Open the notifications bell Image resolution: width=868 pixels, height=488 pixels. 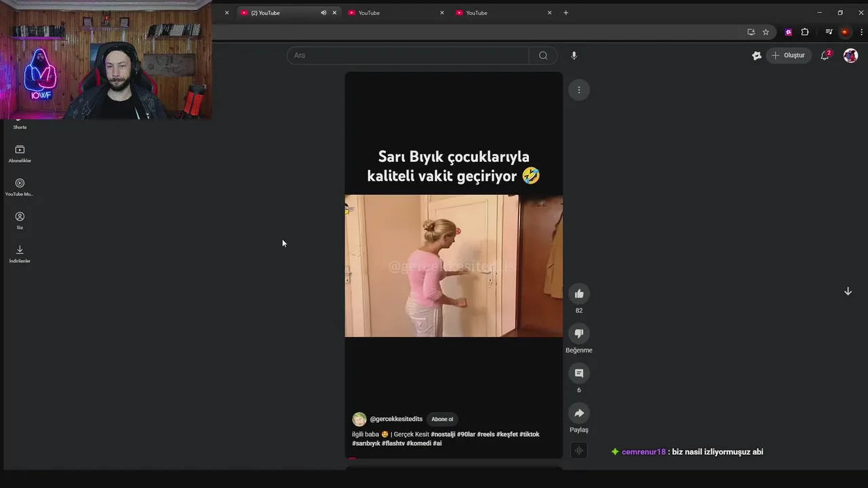[825, 56]
